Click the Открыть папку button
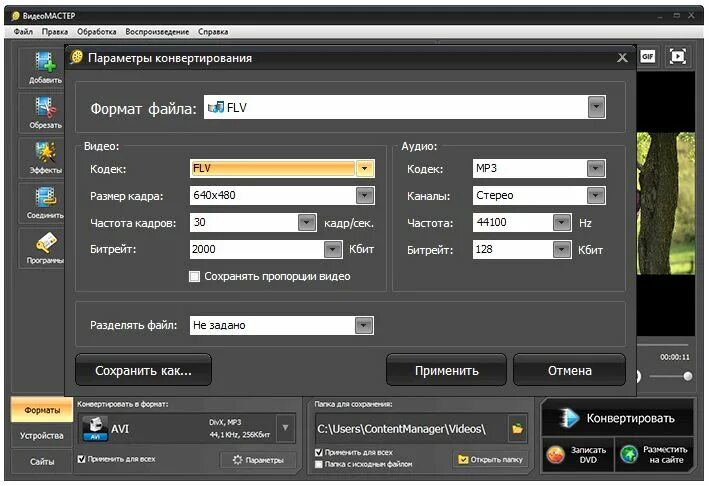The image size is (709, 486). click(491, 459)
